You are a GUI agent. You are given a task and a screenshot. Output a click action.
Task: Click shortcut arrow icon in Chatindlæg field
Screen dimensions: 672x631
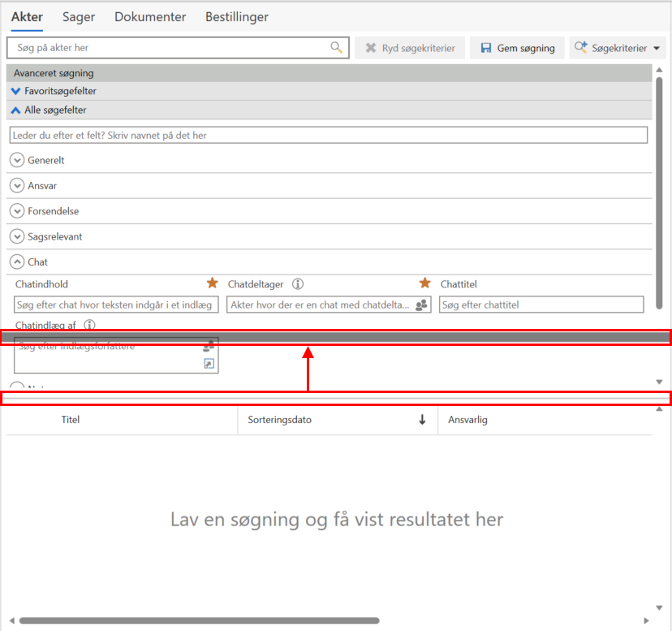pos(209,364)
